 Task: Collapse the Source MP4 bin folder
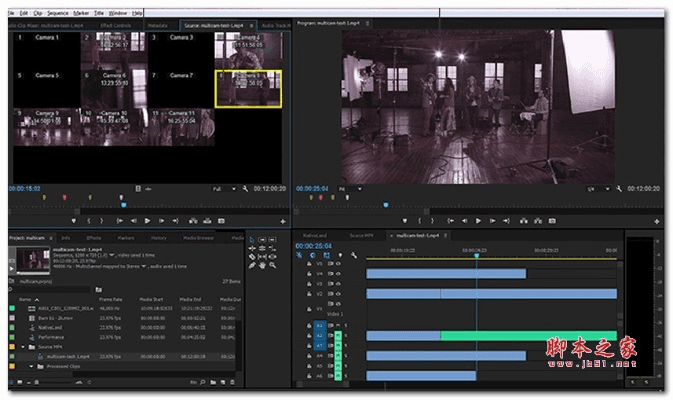[x=24, y=346]
